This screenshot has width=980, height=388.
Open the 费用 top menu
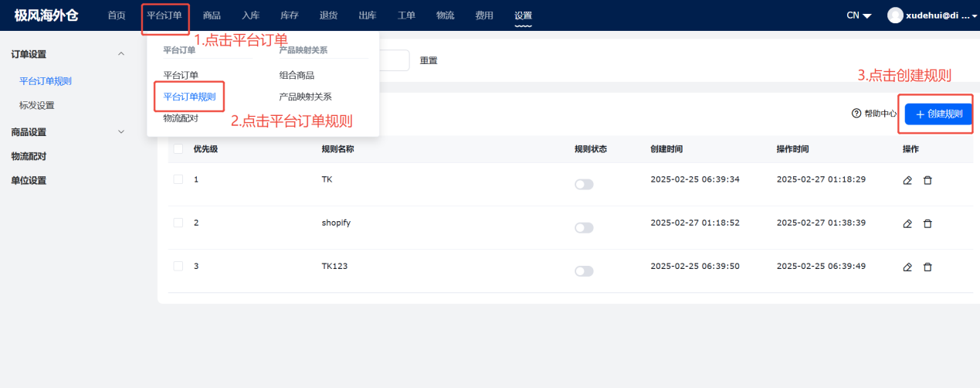484,15
